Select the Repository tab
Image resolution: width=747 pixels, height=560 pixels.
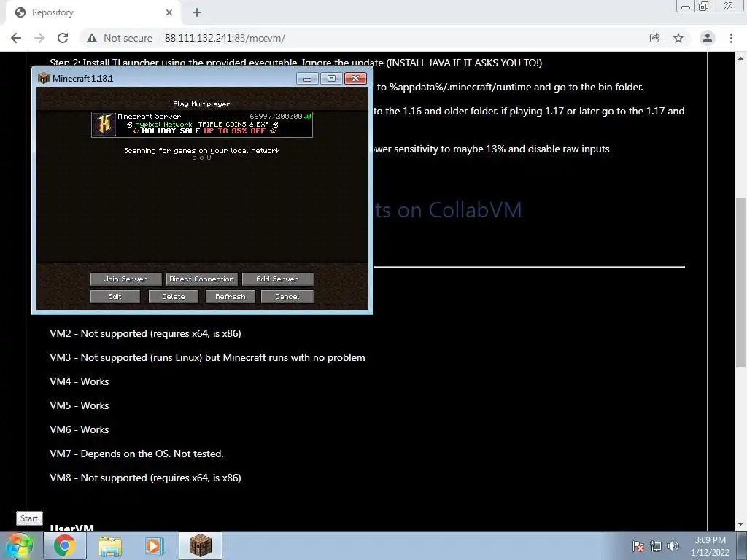(93, 12)
